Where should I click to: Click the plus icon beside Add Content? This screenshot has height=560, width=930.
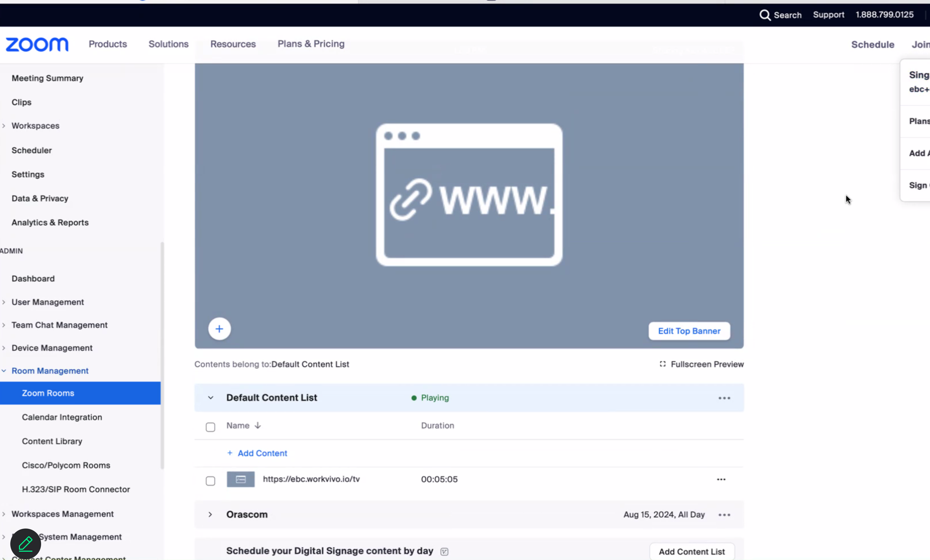point(230,453)
